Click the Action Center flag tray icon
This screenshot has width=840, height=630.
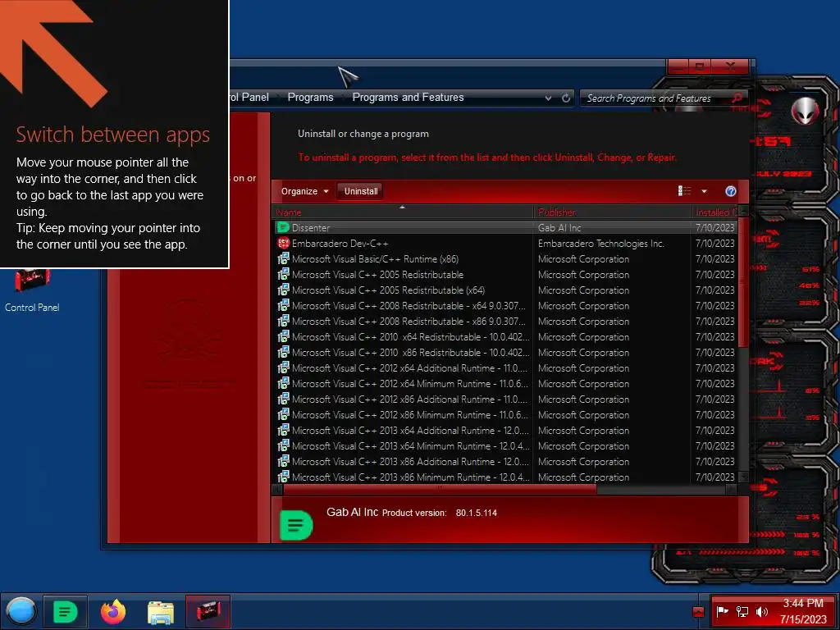tap(722, 611)
